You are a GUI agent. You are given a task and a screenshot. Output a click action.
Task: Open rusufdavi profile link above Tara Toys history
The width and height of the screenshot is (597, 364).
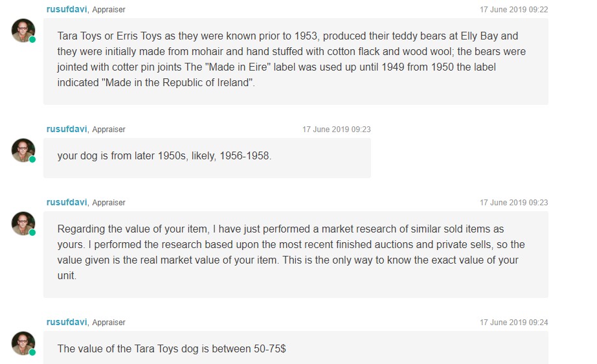pos(67,10)
